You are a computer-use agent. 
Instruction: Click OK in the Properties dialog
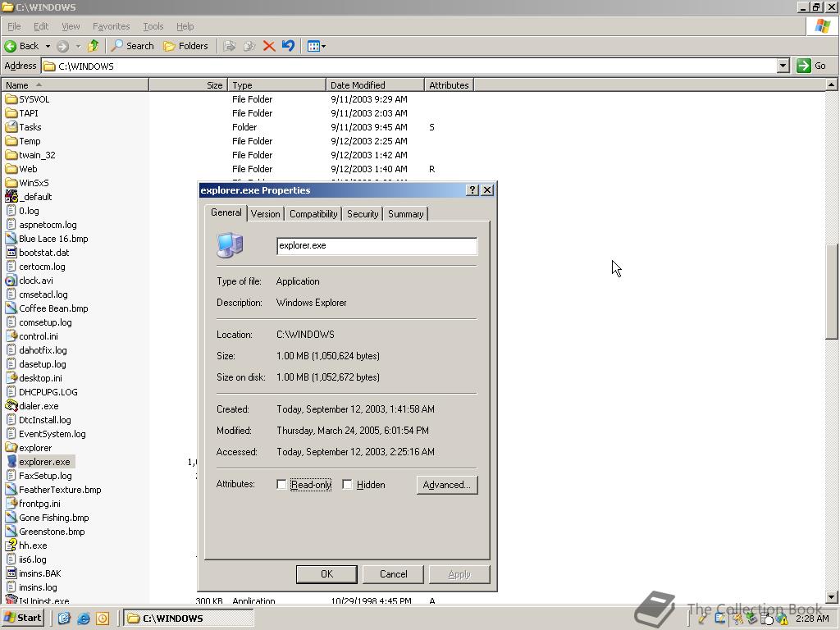pyautogui.click(x=326, y=574)
